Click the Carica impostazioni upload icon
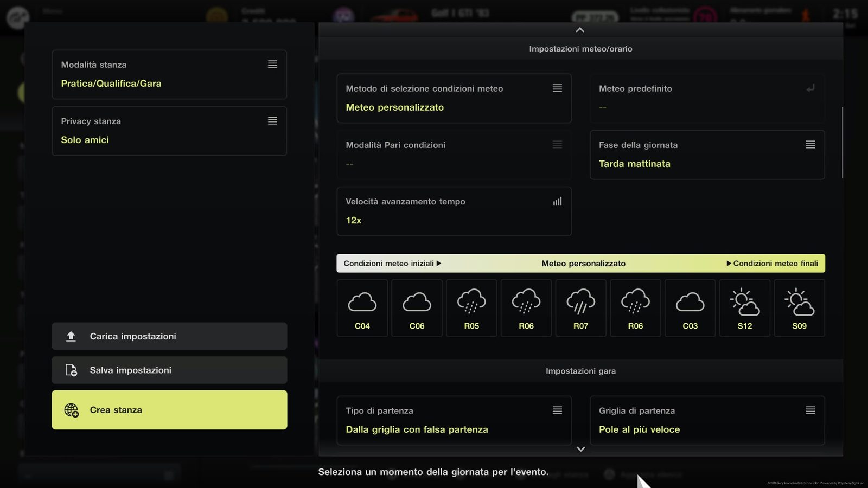Image resolution: width=868 pixels, height=488 pixels. pos(71,336)
